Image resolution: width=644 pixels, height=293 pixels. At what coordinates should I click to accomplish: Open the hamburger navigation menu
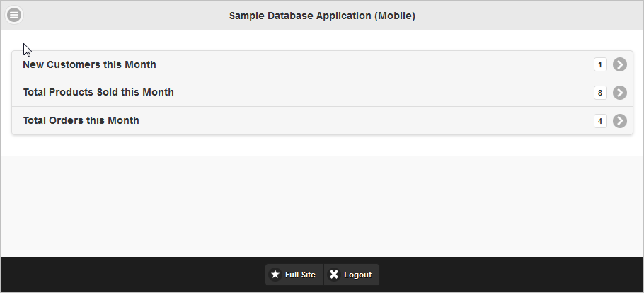[14, 15]
